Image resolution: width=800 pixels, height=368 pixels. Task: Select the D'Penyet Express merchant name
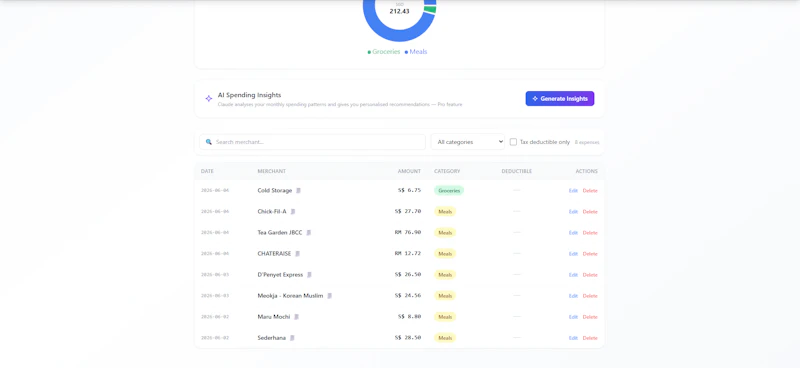pyautogui.click(x=280, y=275)
